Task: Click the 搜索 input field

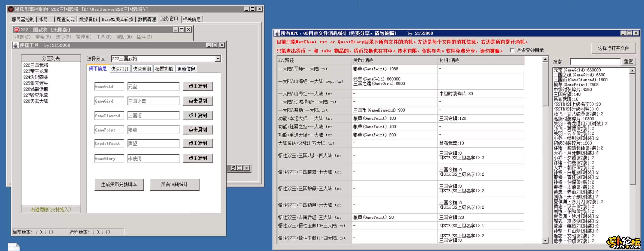Action: click(595, 61)
